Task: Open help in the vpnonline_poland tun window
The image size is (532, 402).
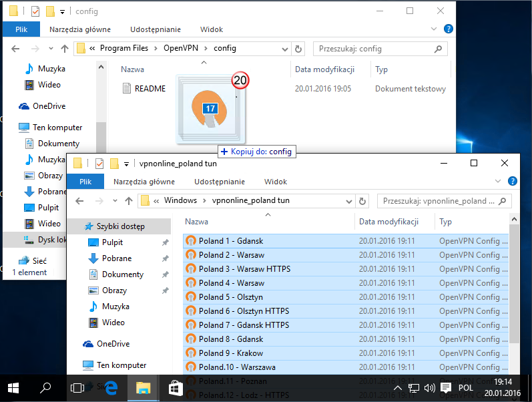Action: pyautogui.click(x=513, y=182)
